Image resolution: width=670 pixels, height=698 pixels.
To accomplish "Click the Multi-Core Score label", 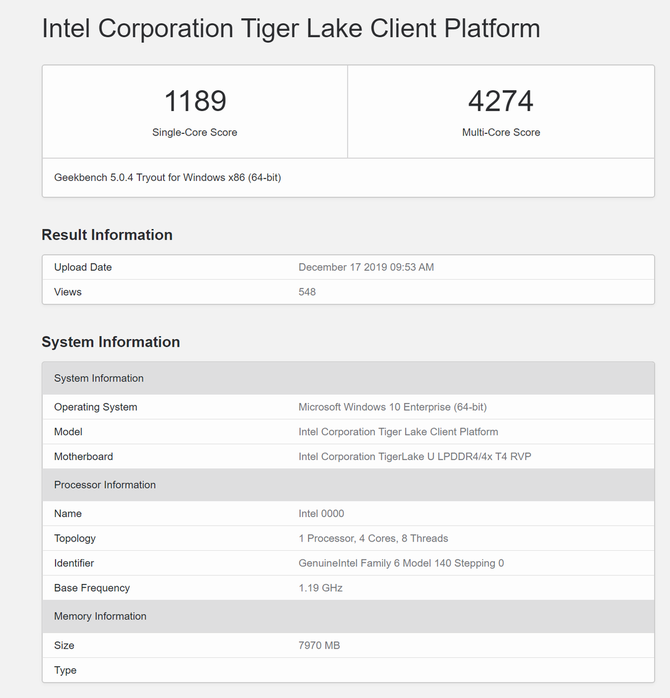I will (501, 132).
